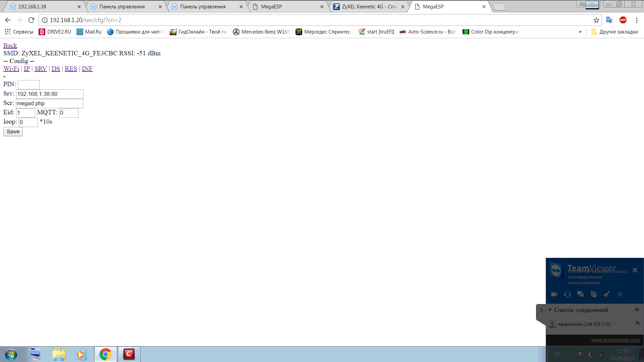This screenshot has height=362, width=644.
Task: Visit www.teamviewer.com link
Action: click(615, 340)
